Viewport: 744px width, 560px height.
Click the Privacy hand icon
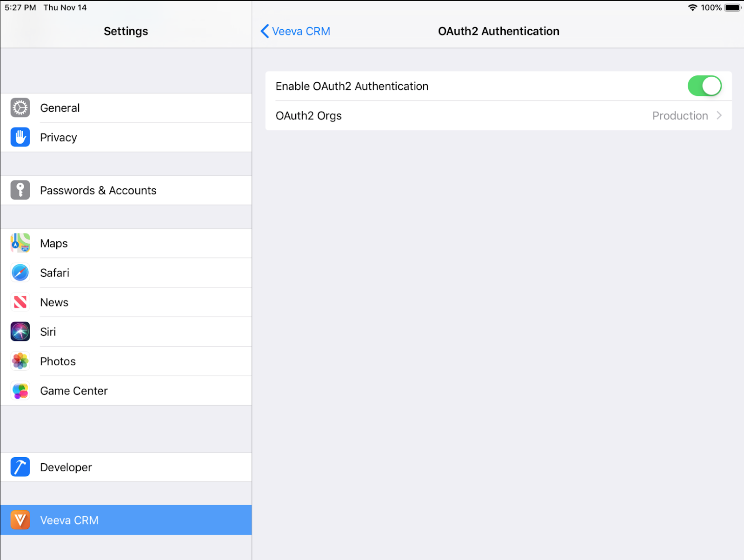click(x=20, y=137)
